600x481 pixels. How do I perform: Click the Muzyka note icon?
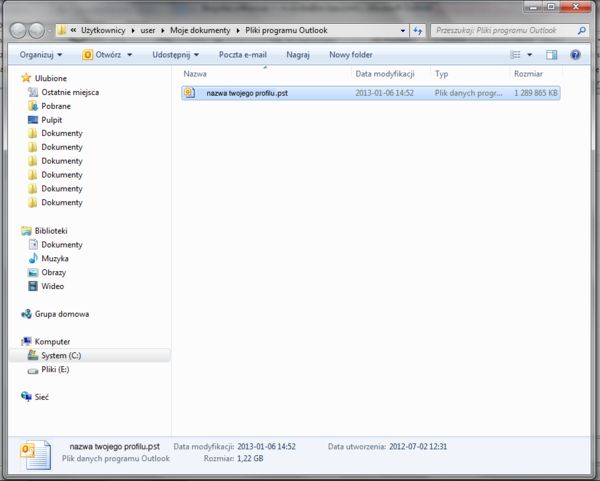33,258
